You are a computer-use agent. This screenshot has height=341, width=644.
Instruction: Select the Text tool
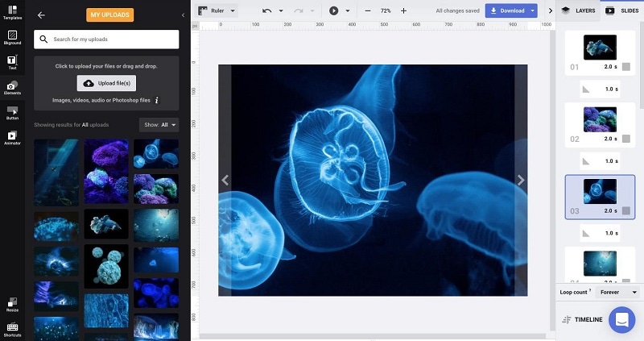[x=12, y=63]
